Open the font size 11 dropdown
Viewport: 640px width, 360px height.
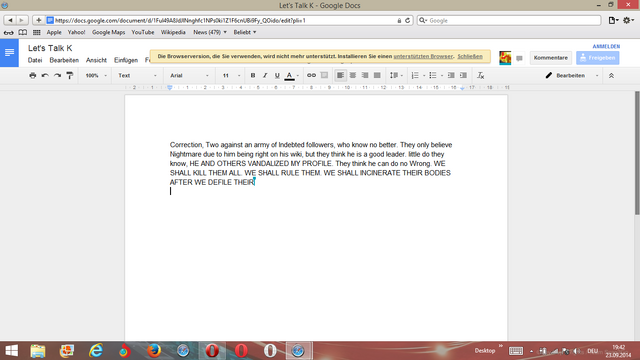[231, 76]
